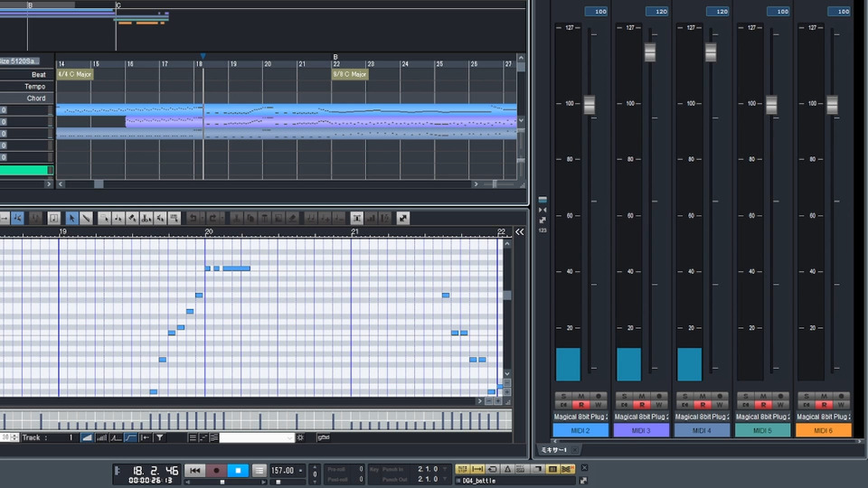868x488 pixels.
Task: Click the list icon next to stop button
Action: click(259, 470)
